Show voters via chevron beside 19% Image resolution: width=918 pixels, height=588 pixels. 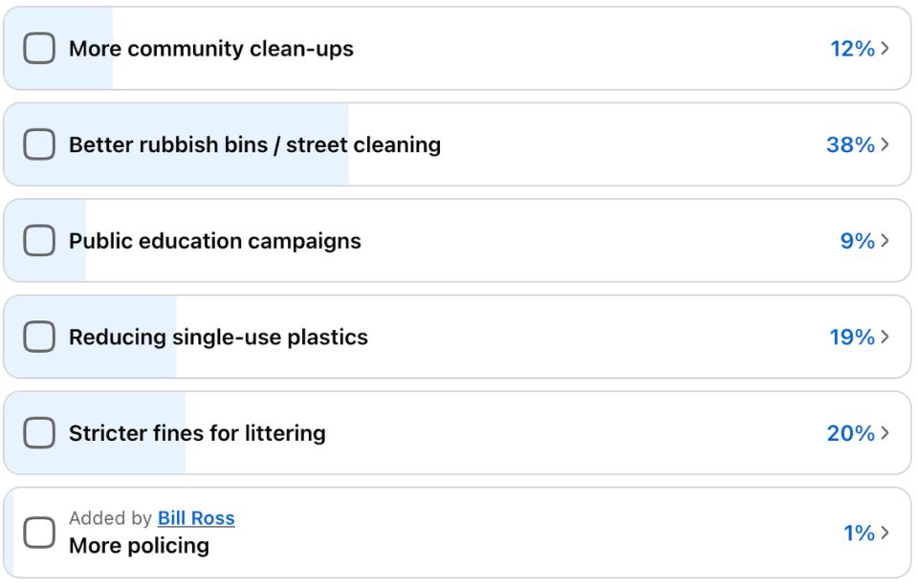885,337
